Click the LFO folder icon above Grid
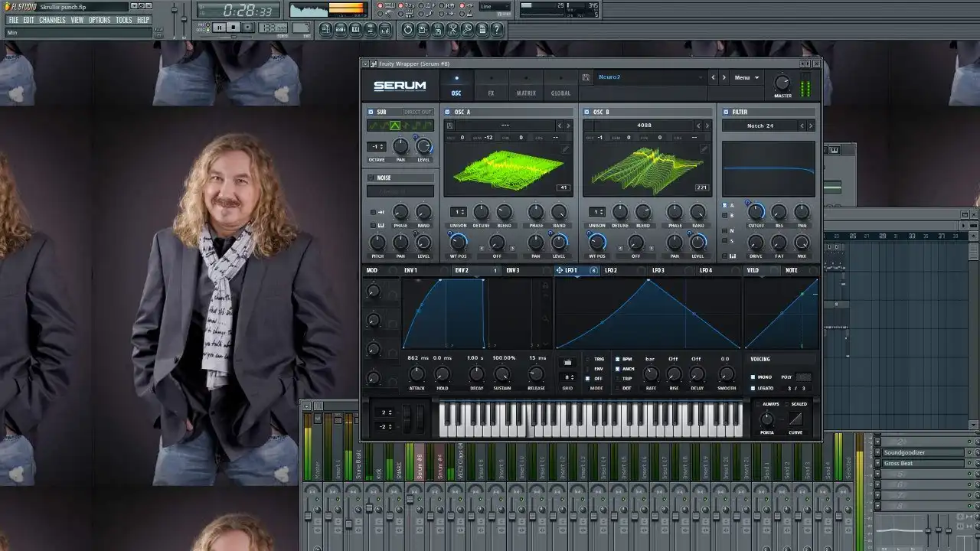This screenshot has width=980, height=551. (567, 363)
